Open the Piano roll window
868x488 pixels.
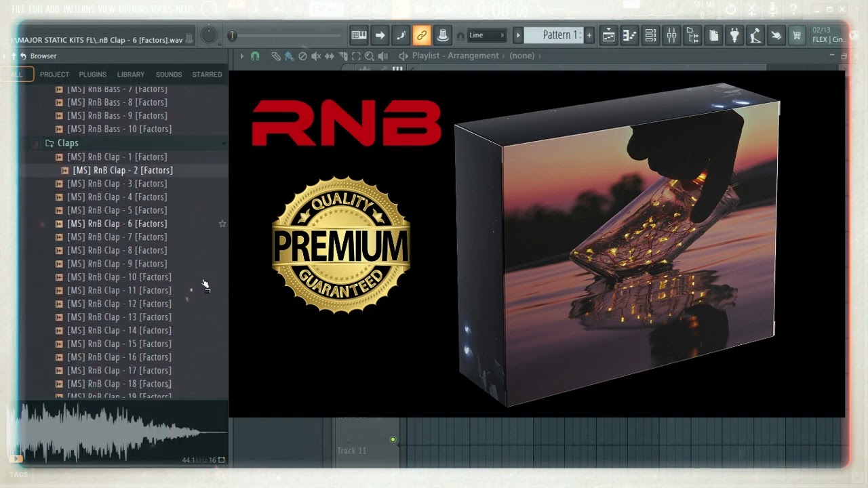click(x=630, y=35)
